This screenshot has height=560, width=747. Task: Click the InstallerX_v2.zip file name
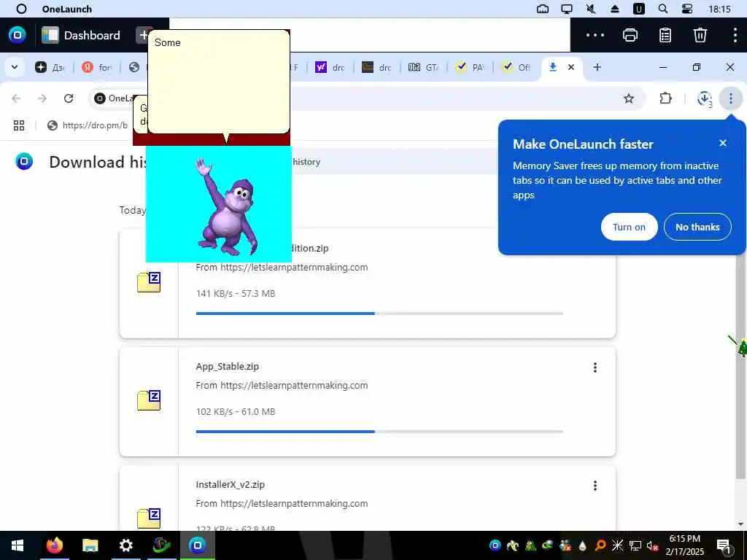(x=230, y=484)
